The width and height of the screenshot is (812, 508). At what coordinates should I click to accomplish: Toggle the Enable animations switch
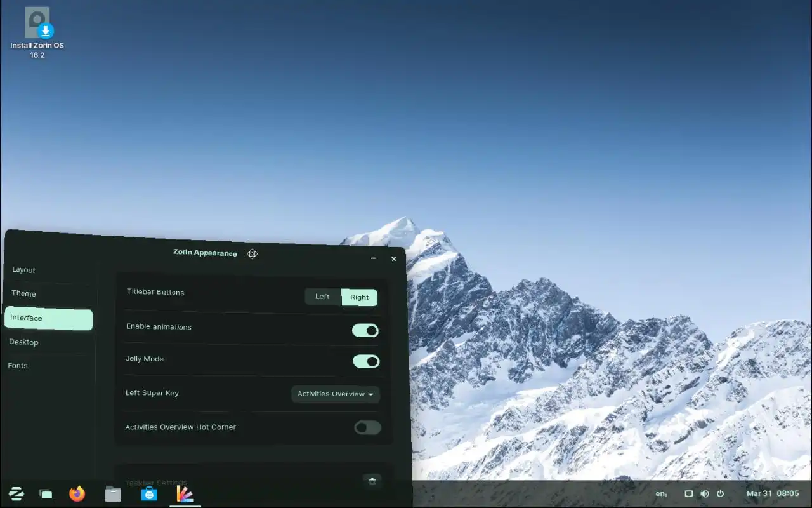coord(365,330)
